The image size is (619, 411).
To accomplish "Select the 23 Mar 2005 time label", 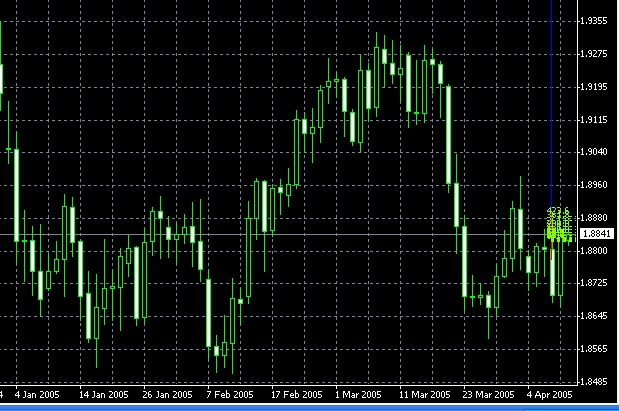I will tap(488, 394).
